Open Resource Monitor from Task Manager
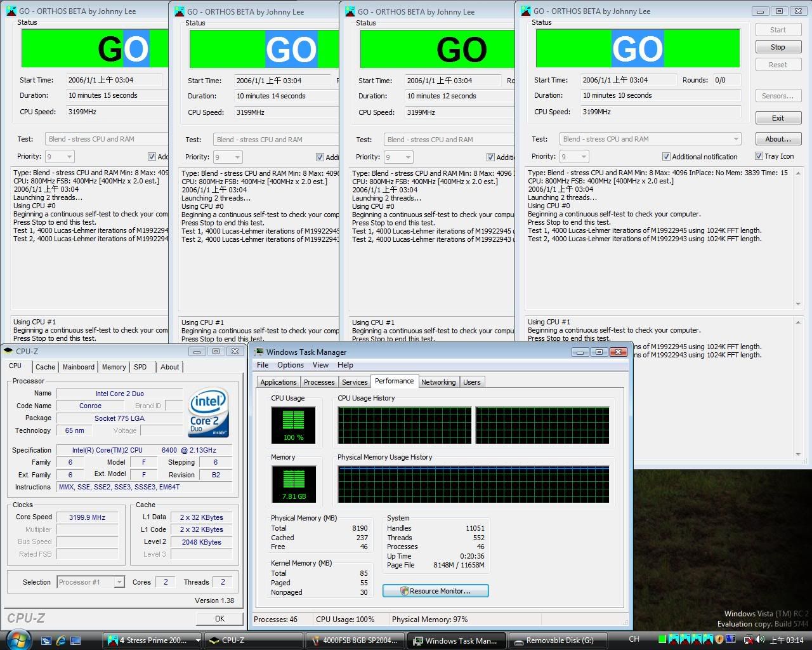Image resolution: width=812 pixels, height=650 pixels. [435, 590]
